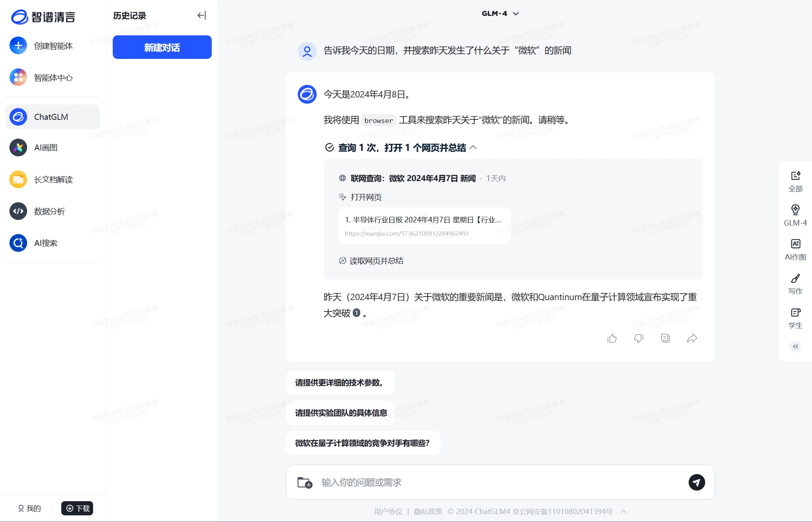Share the response
Screen dimensions: 812x522
(x=692, y=338)
